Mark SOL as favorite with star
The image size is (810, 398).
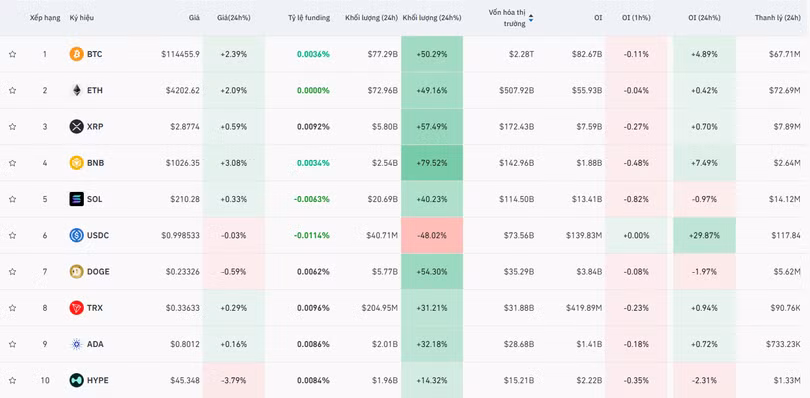(x=12, y=199)
